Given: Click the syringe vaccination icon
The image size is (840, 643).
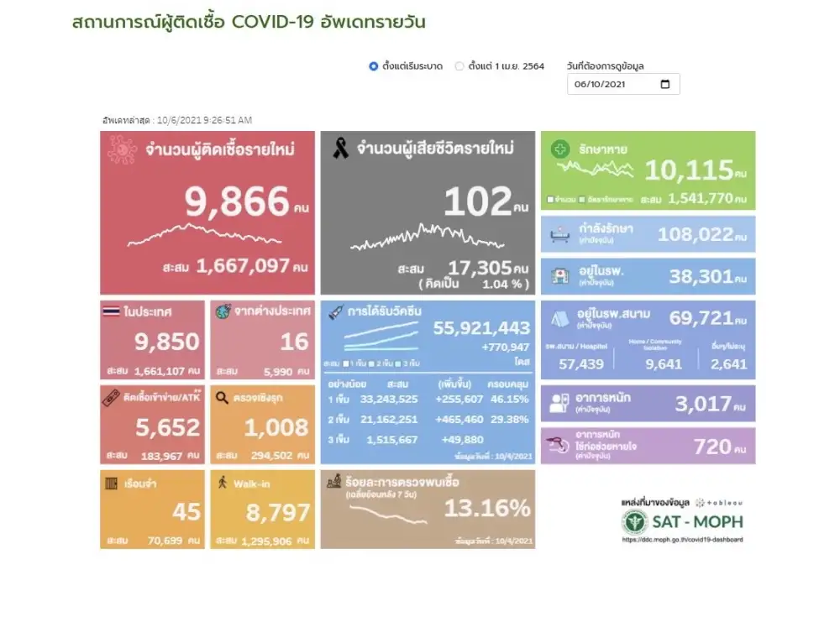Looking at the screenshot, I should pos(337,311).
